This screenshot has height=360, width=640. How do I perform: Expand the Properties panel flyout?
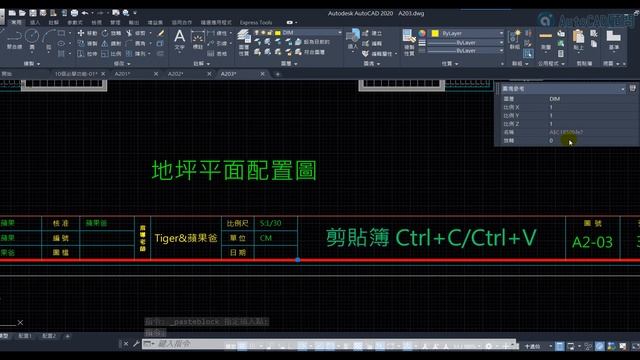coord(450,64)
